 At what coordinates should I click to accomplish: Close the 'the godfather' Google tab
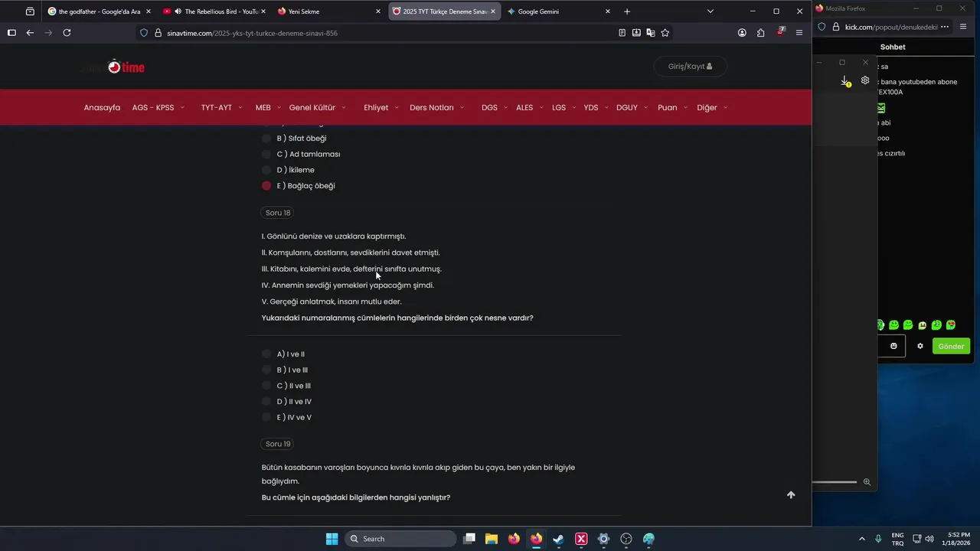148,11
